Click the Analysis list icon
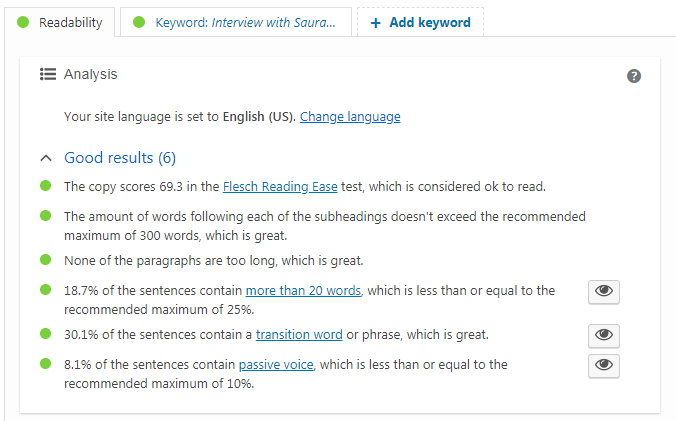Image resolution: width=676 pixels, height=421 pixels. click(x=48, y=74)
